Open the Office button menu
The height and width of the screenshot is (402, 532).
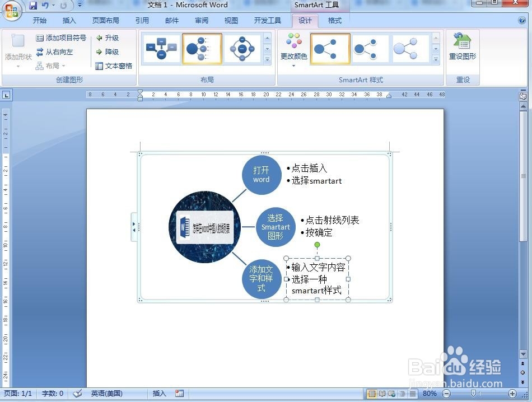point(12,11)
